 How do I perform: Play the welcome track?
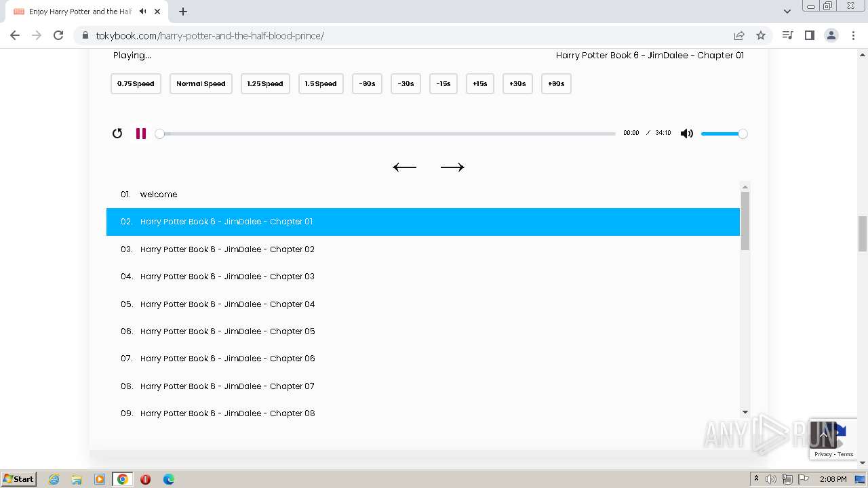[423, 195]
